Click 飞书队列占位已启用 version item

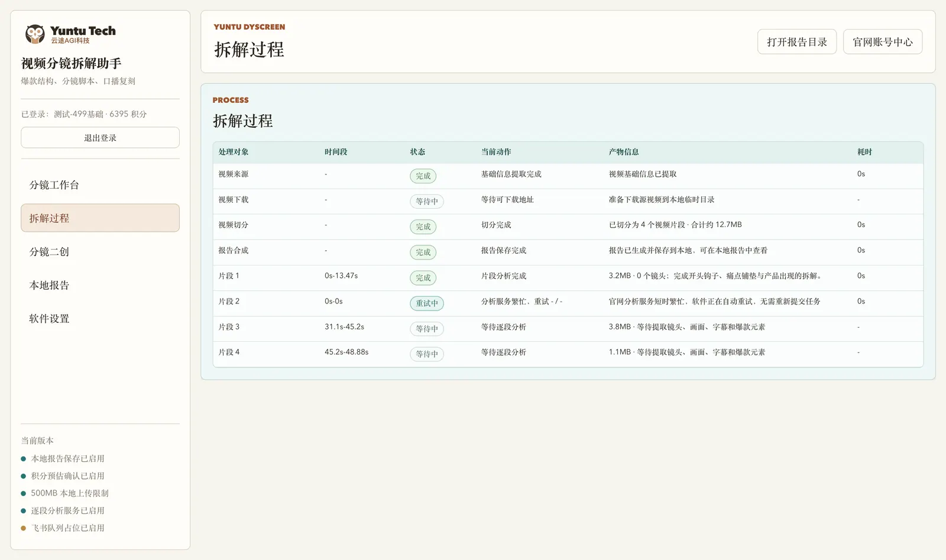(x=67, y=527)
